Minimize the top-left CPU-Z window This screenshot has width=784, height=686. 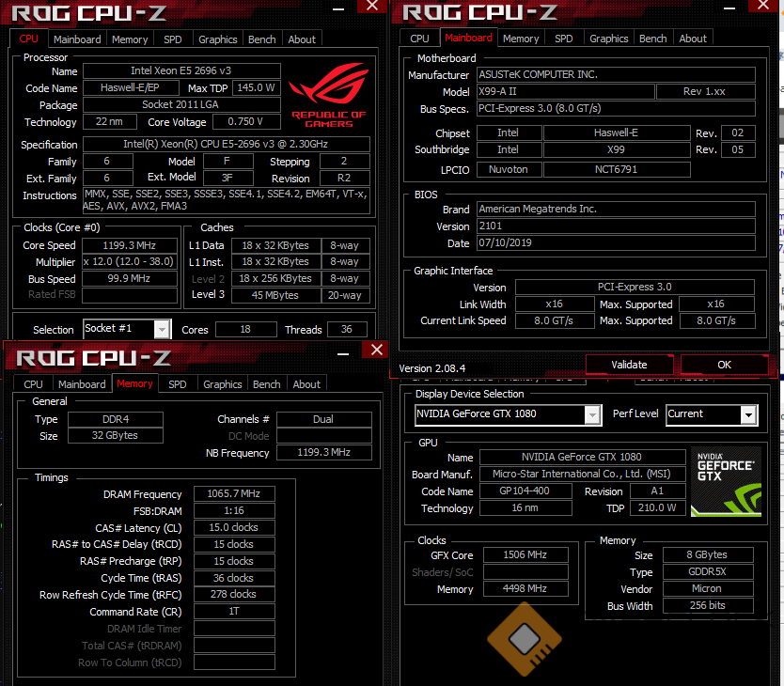[x=338, y=8]
